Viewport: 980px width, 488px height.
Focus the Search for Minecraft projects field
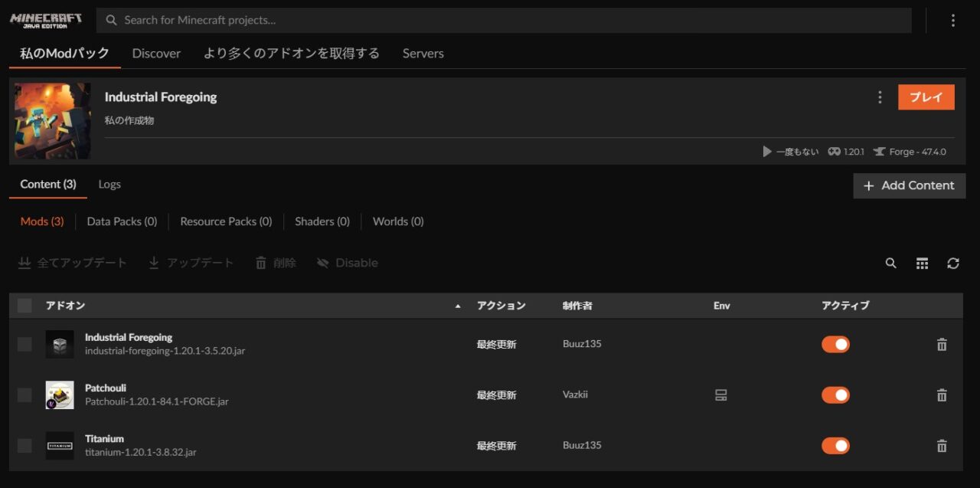[x=505, y=21]
